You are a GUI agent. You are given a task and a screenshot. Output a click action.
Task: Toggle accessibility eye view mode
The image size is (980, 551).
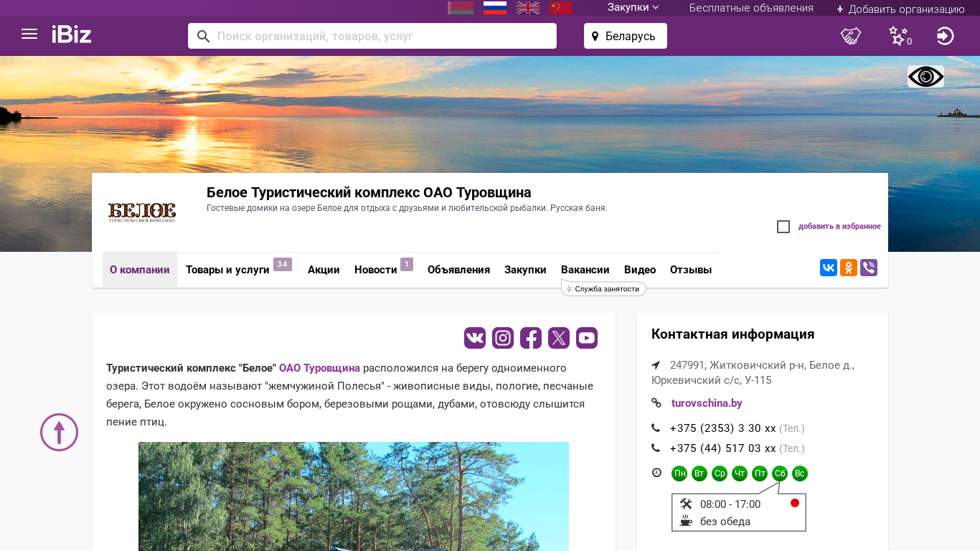coord(925,77)
